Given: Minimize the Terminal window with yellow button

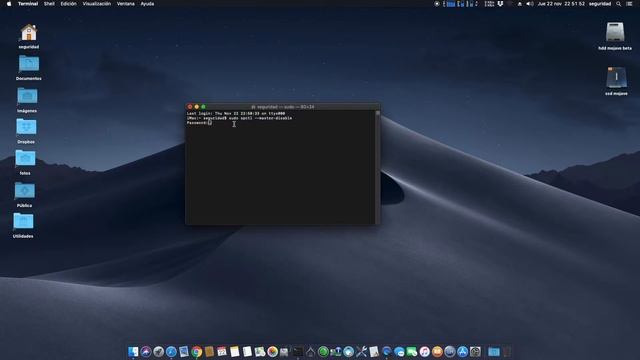Looking at the screenshot, I should [197, 107].
